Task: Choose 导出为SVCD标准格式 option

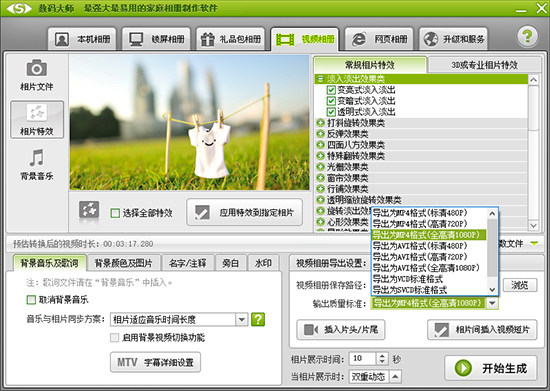Action: pos(429,290)
